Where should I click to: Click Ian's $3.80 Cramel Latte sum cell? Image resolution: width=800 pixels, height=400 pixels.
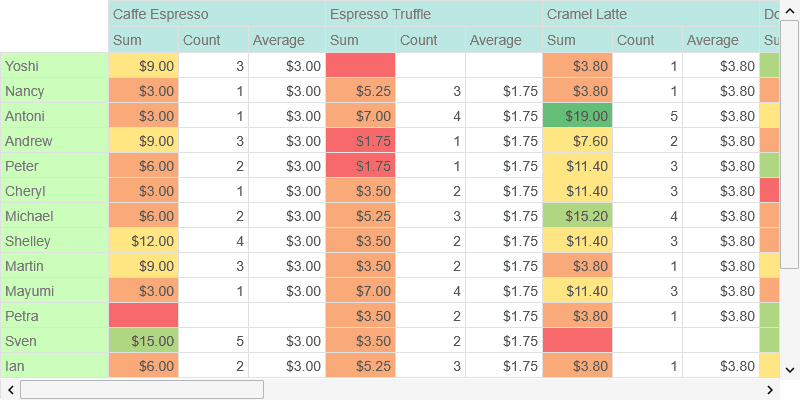[578, 365]
